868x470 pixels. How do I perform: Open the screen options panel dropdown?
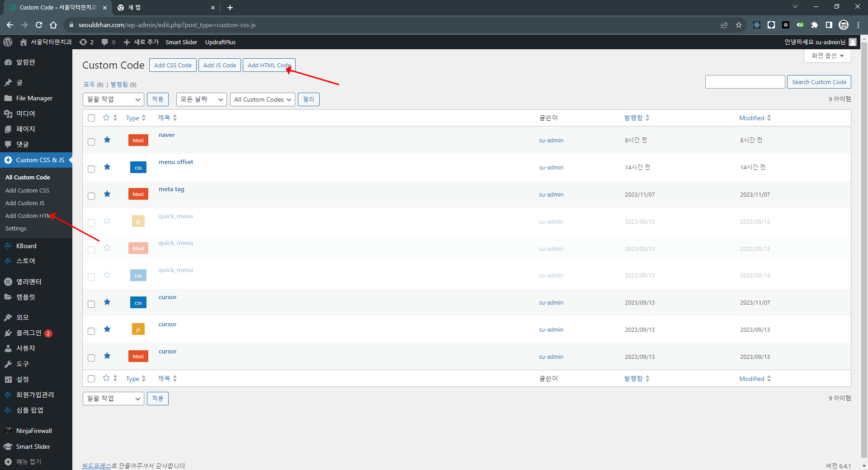[x=827, y=56]
